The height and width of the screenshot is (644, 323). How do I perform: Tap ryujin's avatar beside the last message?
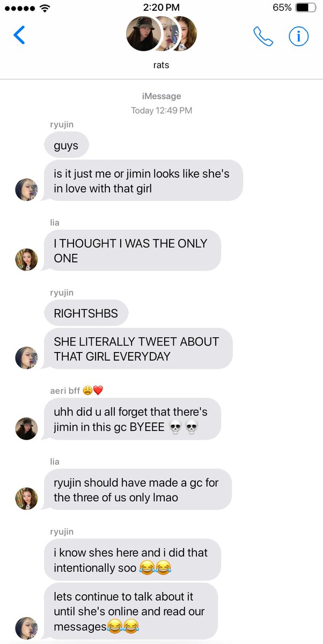(26, 628)
